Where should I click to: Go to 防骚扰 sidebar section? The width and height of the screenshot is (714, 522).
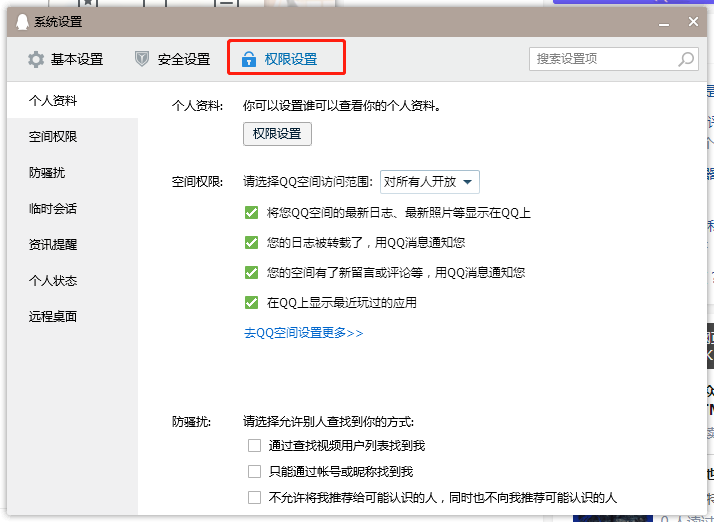pyautogui.click(x=72, y=172)
